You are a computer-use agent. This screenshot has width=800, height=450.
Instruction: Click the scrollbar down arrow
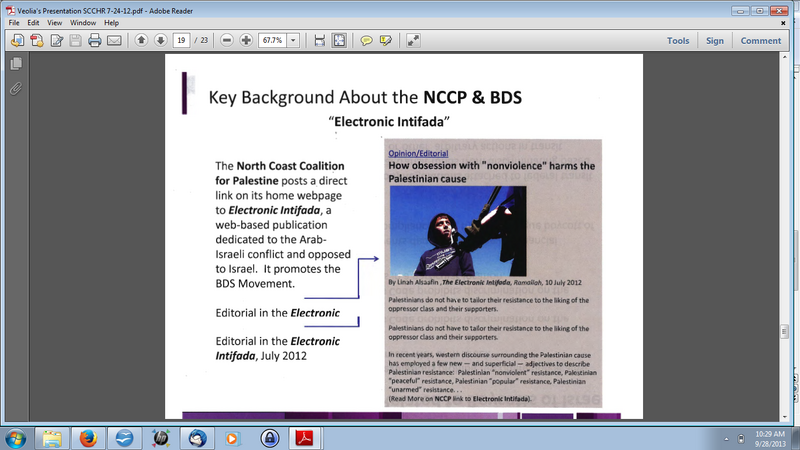point(784,417)
